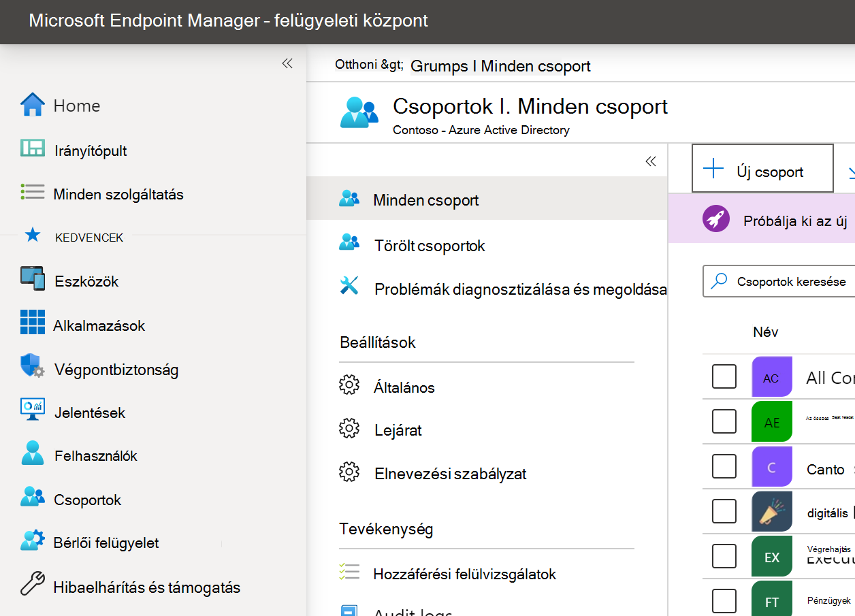The width and height of the screenshot is (855, 616).
Task: Click the Minden szolgáltatás list icon
Action: (32, 193)
